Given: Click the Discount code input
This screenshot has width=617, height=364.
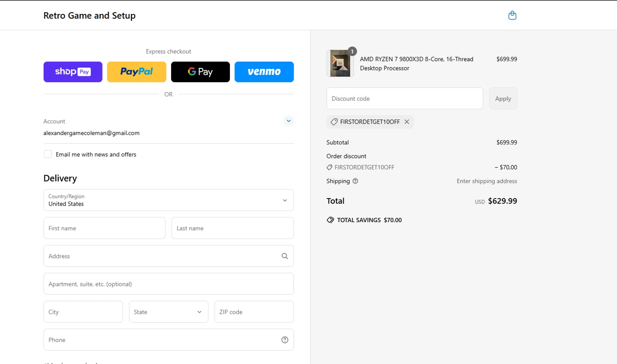Looking at the screenshot, I should coord(405,98).
